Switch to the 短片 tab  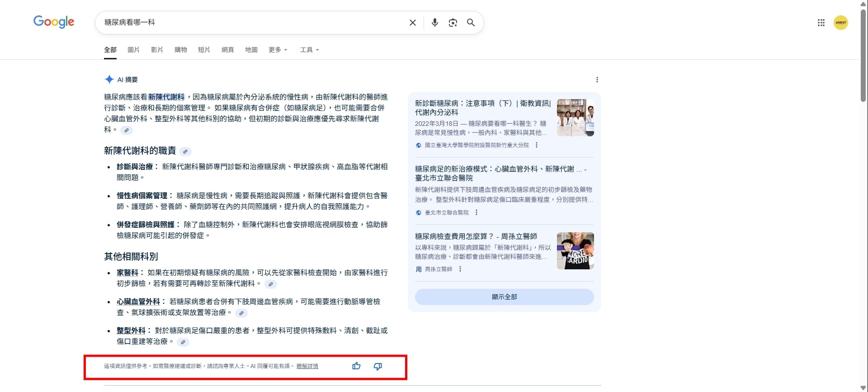tap(204, 50)
